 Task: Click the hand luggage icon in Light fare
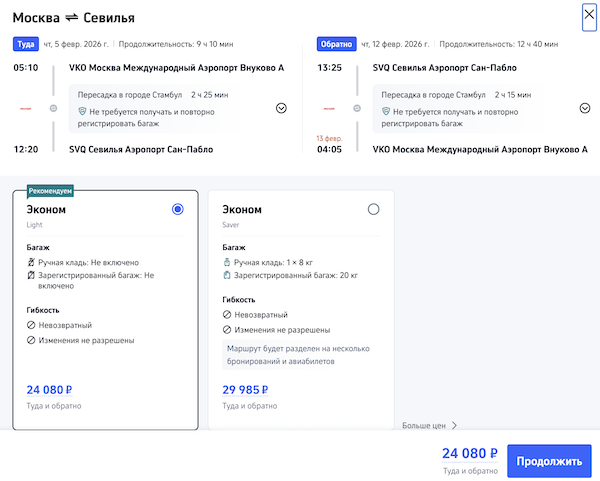point(30,261)
